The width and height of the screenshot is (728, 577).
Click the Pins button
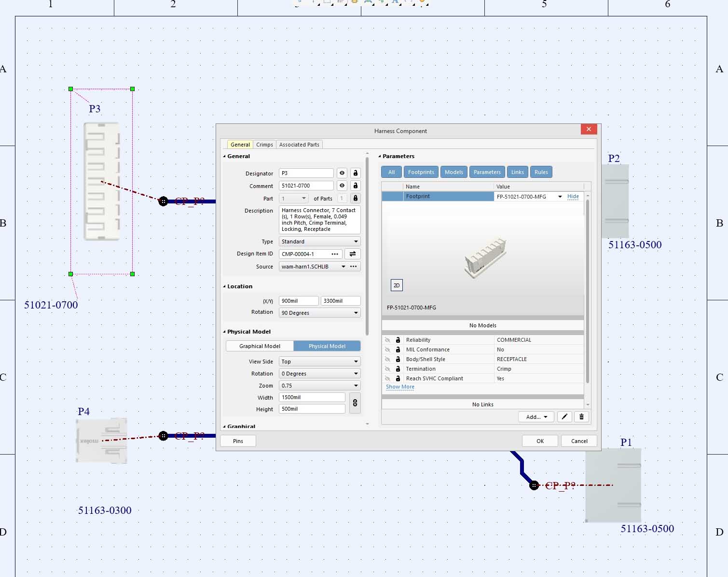click(238, 441)
